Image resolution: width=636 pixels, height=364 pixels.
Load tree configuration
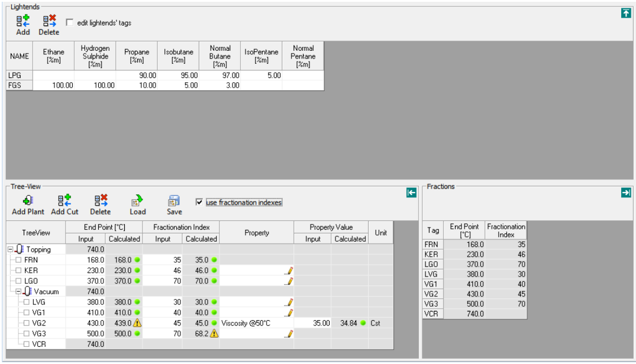(137, 205)
